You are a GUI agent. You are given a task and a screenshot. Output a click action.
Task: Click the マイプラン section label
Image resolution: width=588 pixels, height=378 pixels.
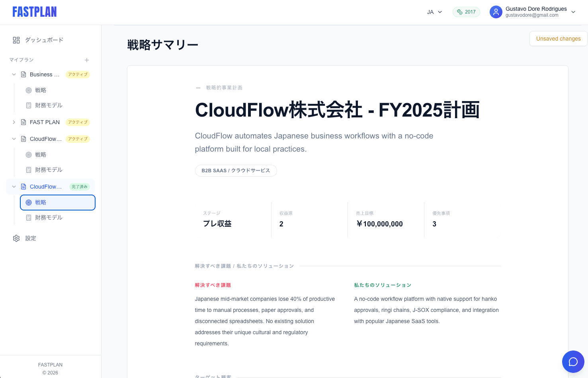[x=21, y=60]
